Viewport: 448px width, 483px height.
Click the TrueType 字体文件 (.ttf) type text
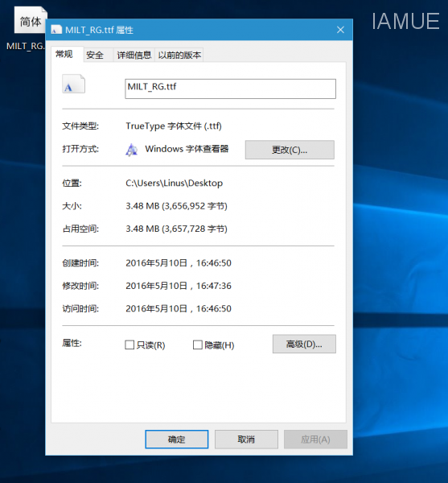coord(174,126)
